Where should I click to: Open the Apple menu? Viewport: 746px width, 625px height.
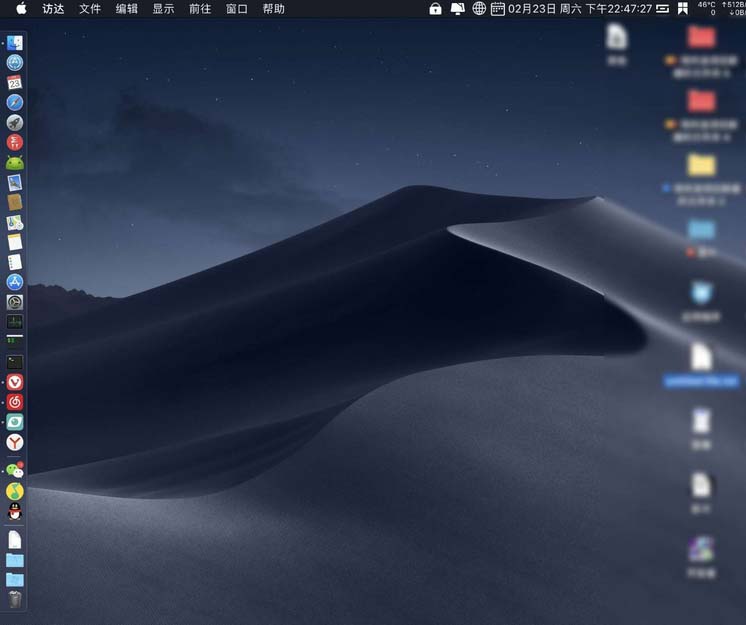pyautogui.click(x=21, y=9)
